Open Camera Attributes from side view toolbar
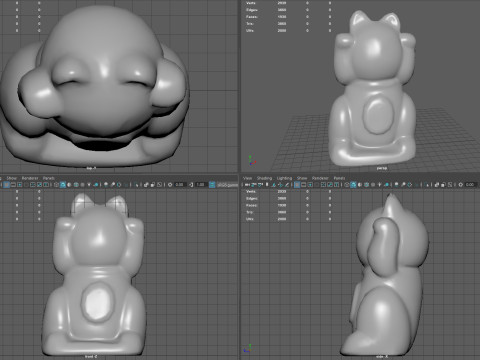This screenshot has width=480, height=360. pyautogui.click(x=260, y=184)
